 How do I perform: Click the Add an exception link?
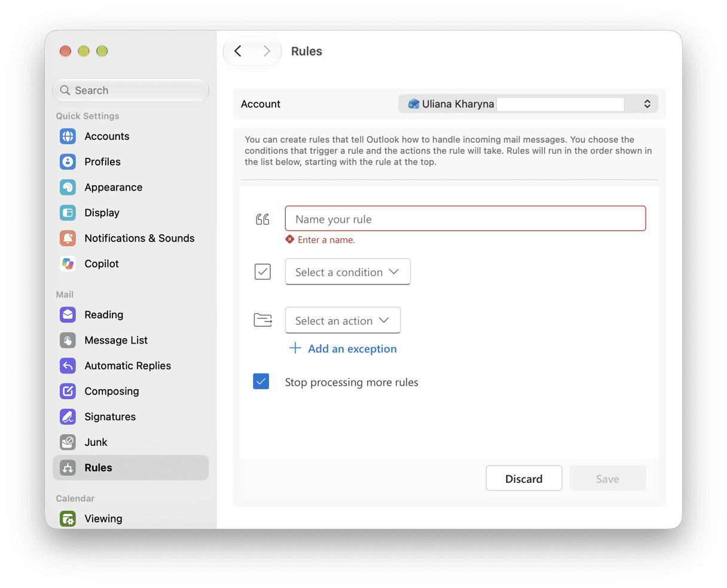pos(352,348)
